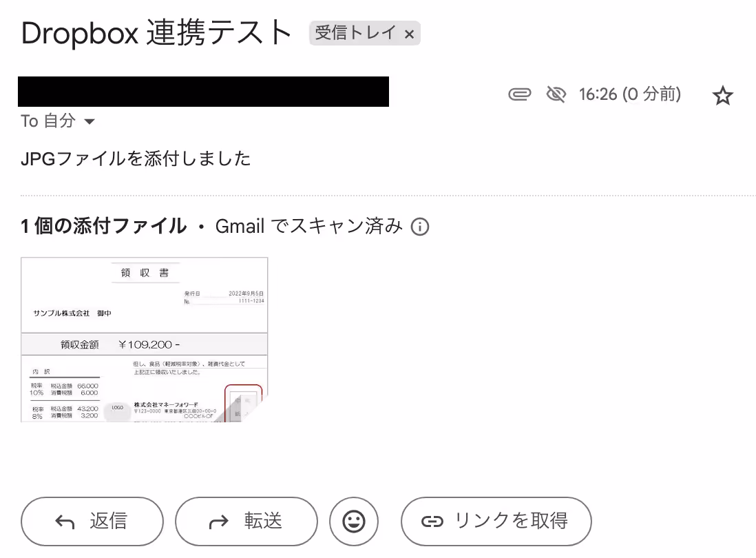Click the Dropbox 連携テスト subject title
Viewport: 756px width, 558px height.
coord(156,33)
